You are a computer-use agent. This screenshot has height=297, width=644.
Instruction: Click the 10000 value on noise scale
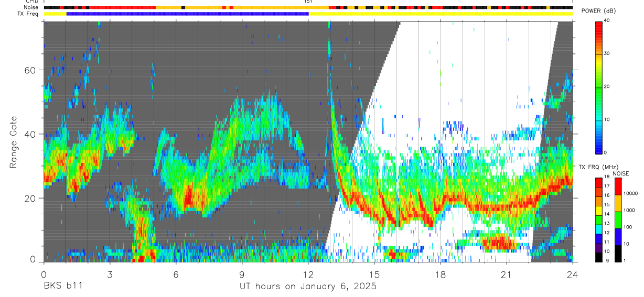[630, 193]
